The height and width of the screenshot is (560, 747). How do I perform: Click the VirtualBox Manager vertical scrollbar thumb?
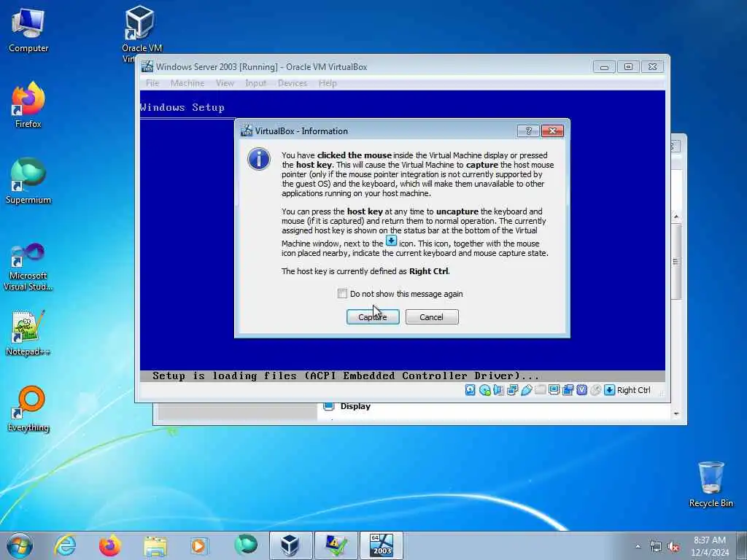click(676, 261)
